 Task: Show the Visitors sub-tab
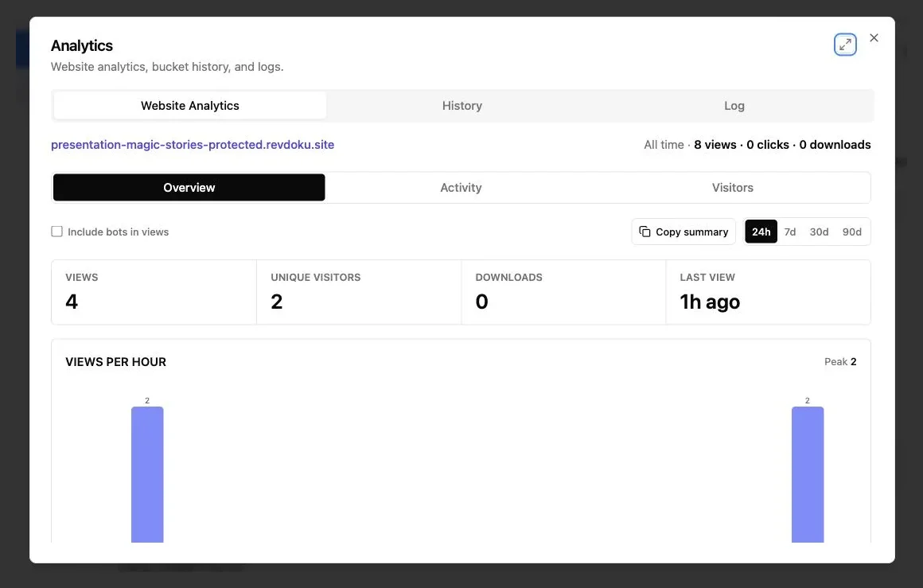pyautogui.click(x=732, y=187)
